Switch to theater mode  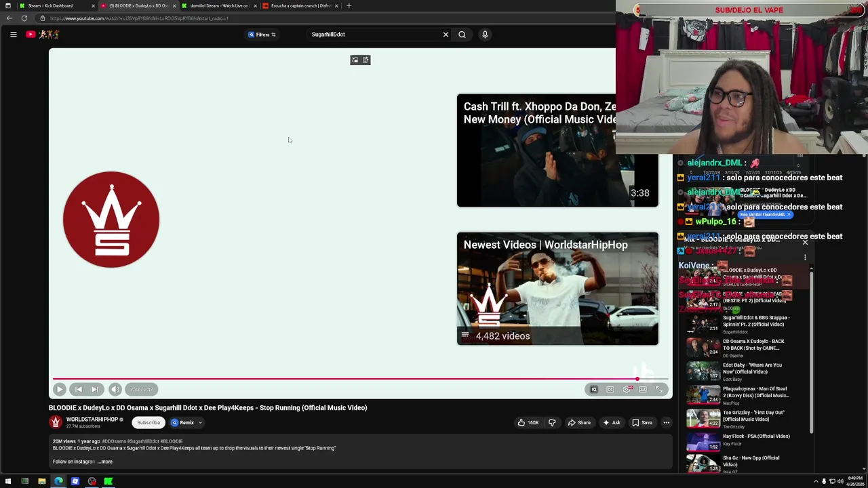643,389
